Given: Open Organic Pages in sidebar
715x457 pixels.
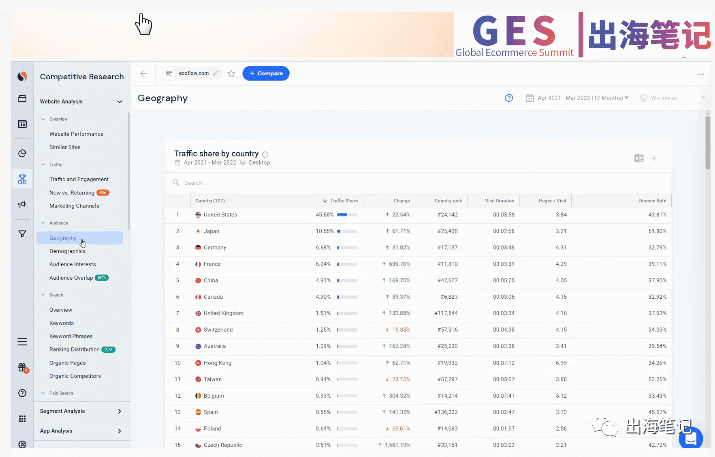Looking at the screenshot, I should pos(67,363).
